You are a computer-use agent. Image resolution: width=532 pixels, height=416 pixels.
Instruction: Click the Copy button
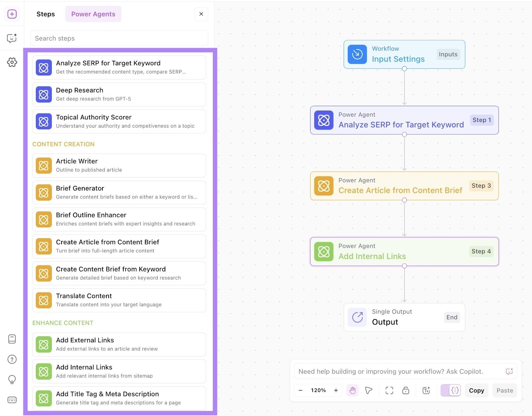tap(476, 390)
